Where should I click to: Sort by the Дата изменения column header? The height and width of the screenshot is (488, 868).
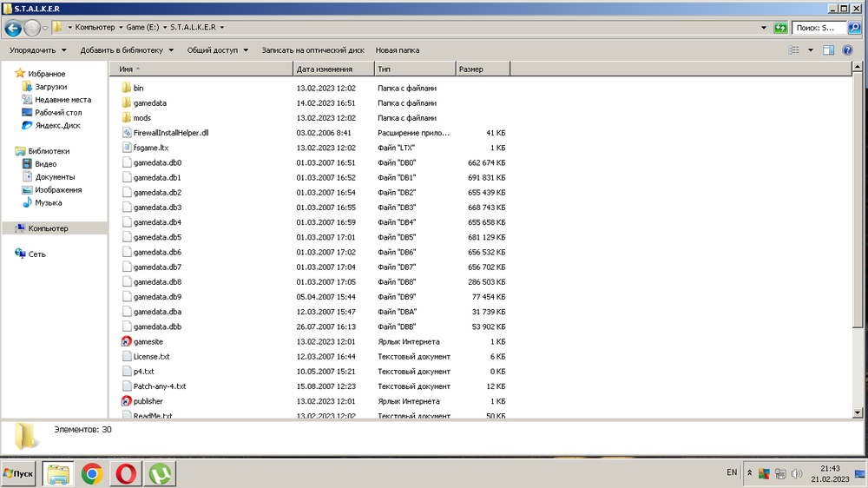click(x=333, y=69)
